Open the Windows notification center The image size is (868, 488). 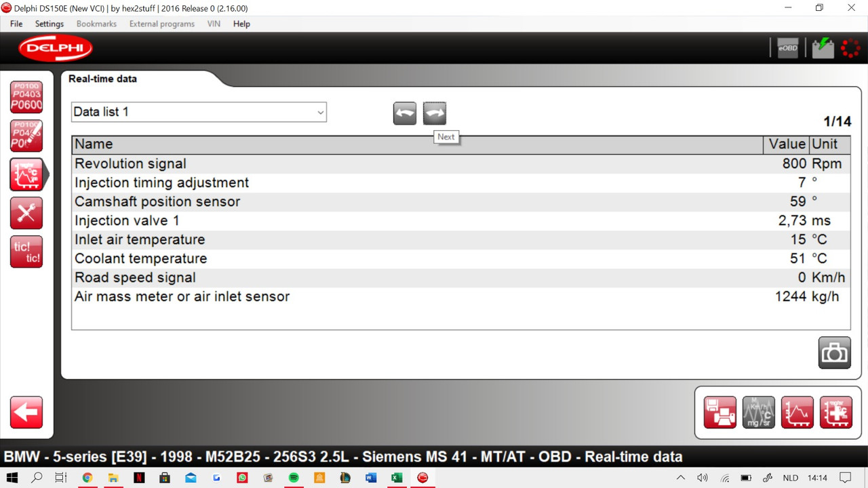(844, 478)
